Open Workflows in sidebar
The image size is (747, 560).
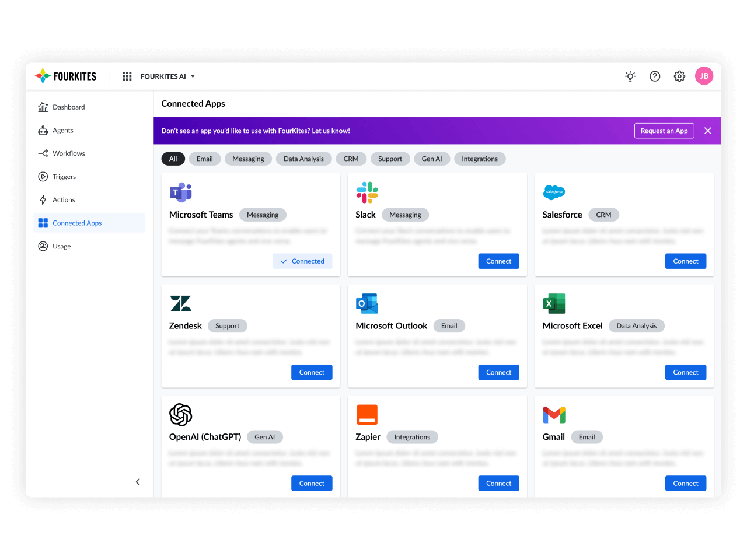tap(89, 153)
